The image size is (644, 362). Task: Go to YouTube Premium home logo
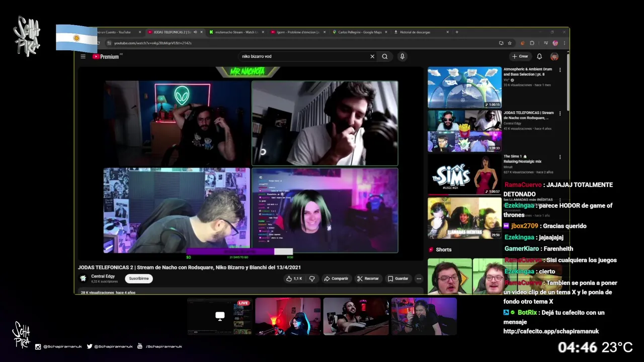(106, 57)
